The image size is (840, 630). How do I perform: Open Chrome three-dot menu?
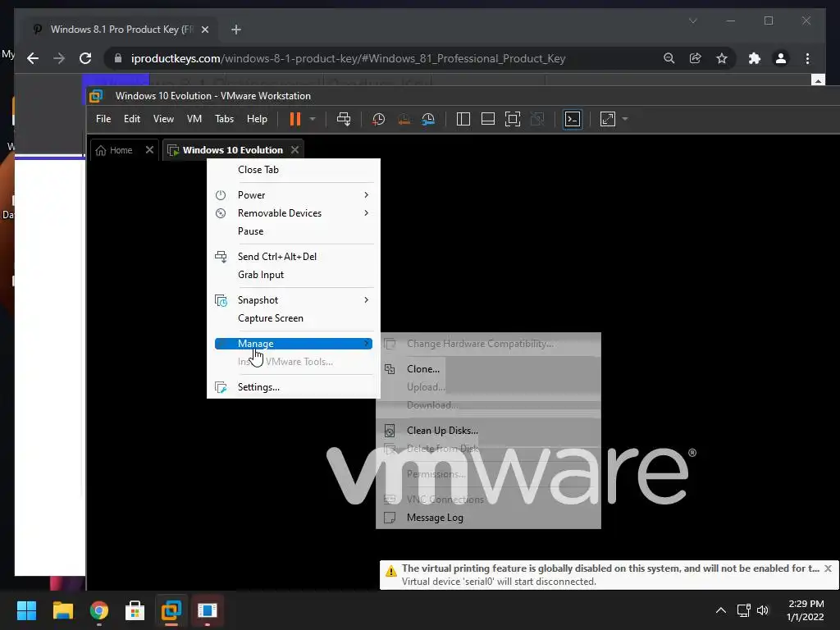pyautogui.click(x=807, y=58)
